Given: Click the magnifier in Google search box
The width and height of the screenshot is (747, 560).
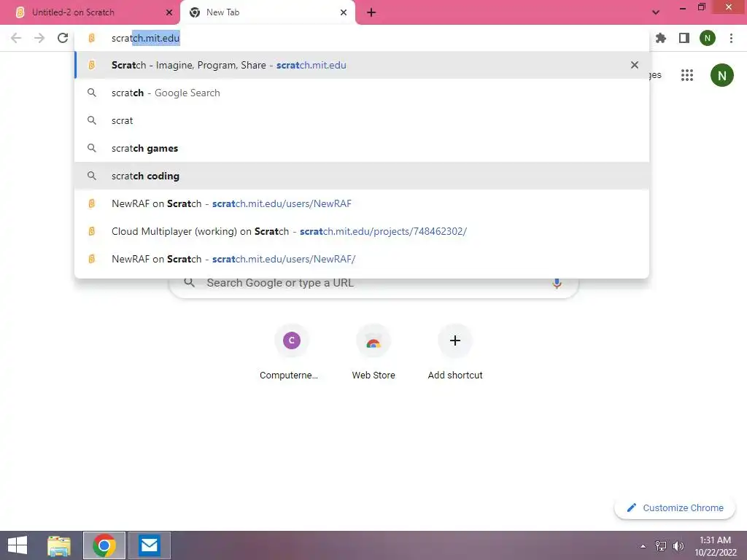Looking at the screenshot, I should click(x=189, y=283).
